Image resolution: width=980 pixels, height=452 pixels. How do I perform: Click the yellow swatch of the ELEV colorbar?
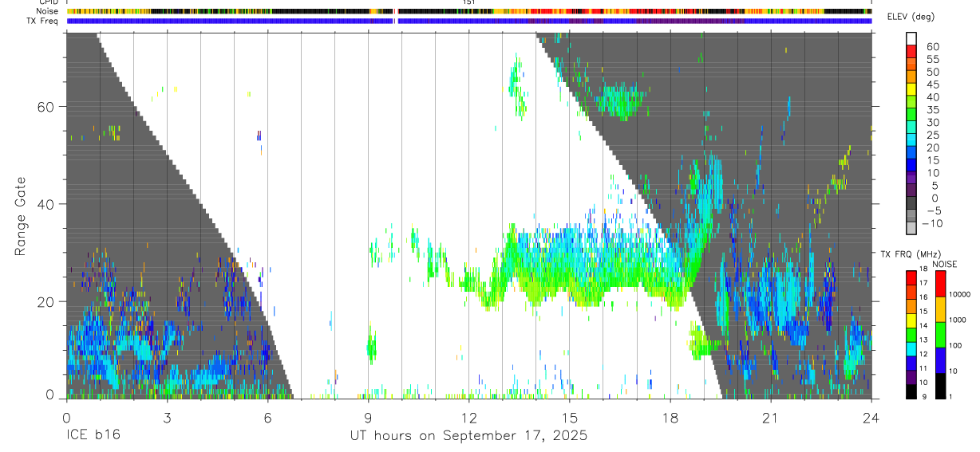[911, 89]
